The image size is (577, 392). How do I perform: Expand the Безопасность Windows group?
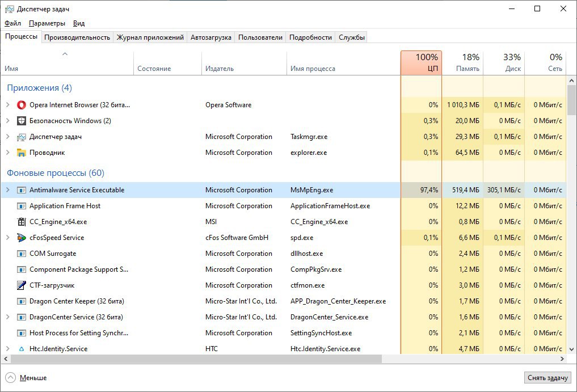click(x=7, y=121)
